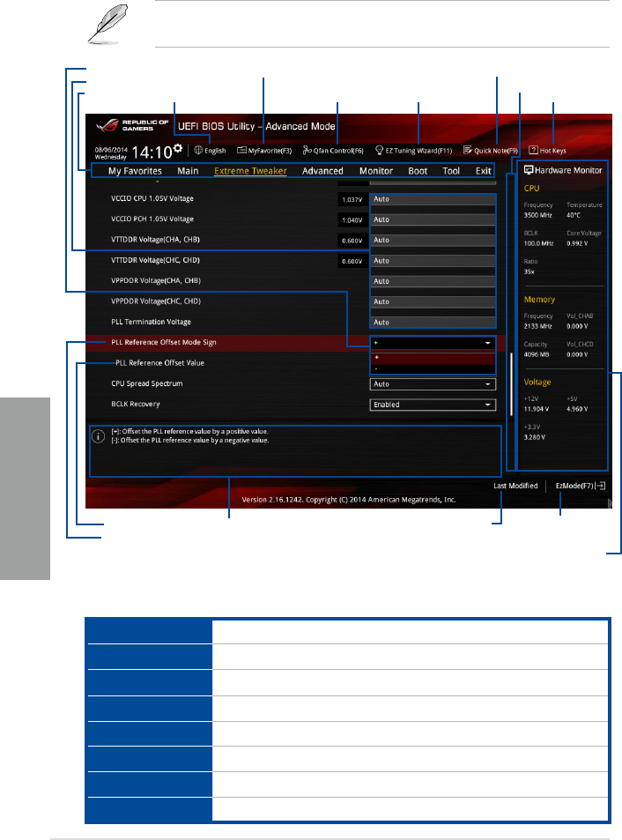Click the VPPDDR Voltage(CHA, CHB) Auto field
The image size is (622, 840).
click(433, 281)
